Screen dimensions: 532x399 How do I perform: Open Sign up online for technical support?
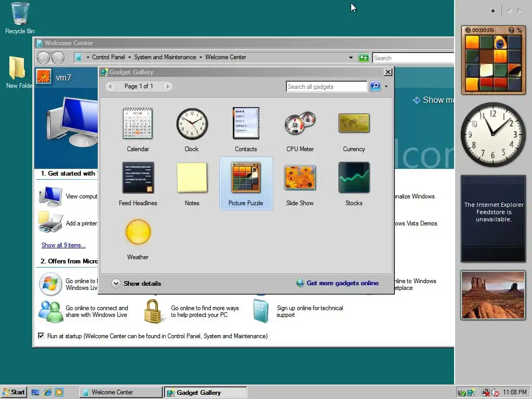298,311
